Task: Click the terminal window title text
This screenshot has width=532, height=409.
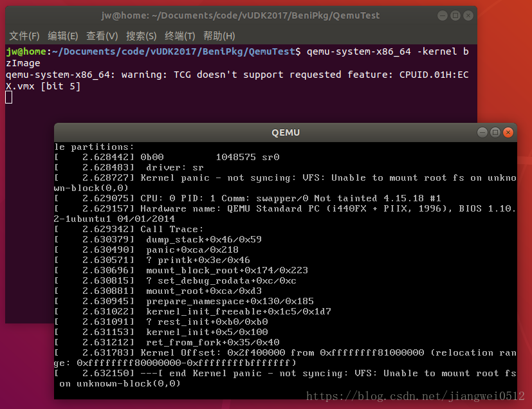Action: coord(240,15)
